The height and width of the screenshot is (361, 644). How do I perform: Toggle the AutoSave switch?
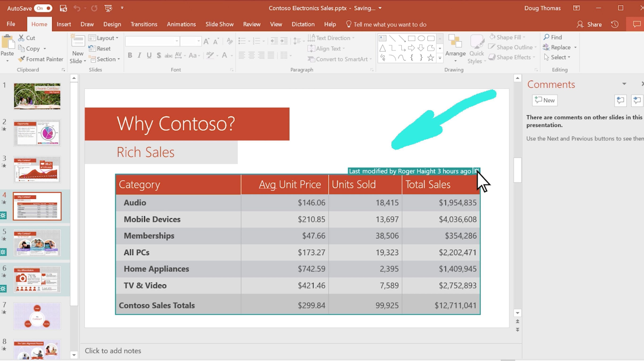pyautogui.click(x=43, y=8)
